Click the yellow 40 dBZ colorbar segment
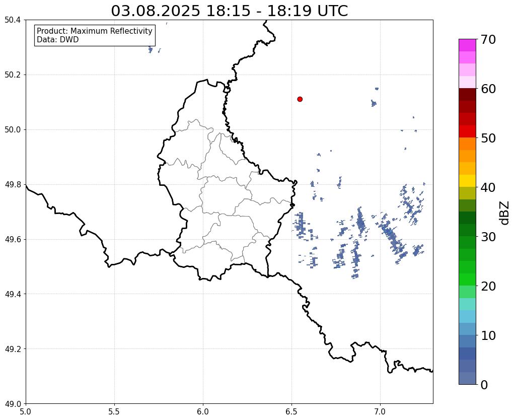 click(467, 181)
